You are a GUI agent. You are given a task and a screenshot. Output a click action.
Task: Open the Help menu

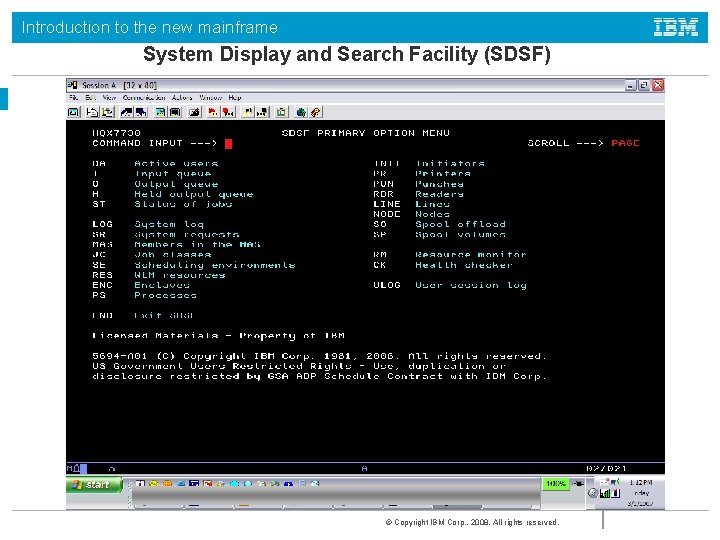click(235, 98)
